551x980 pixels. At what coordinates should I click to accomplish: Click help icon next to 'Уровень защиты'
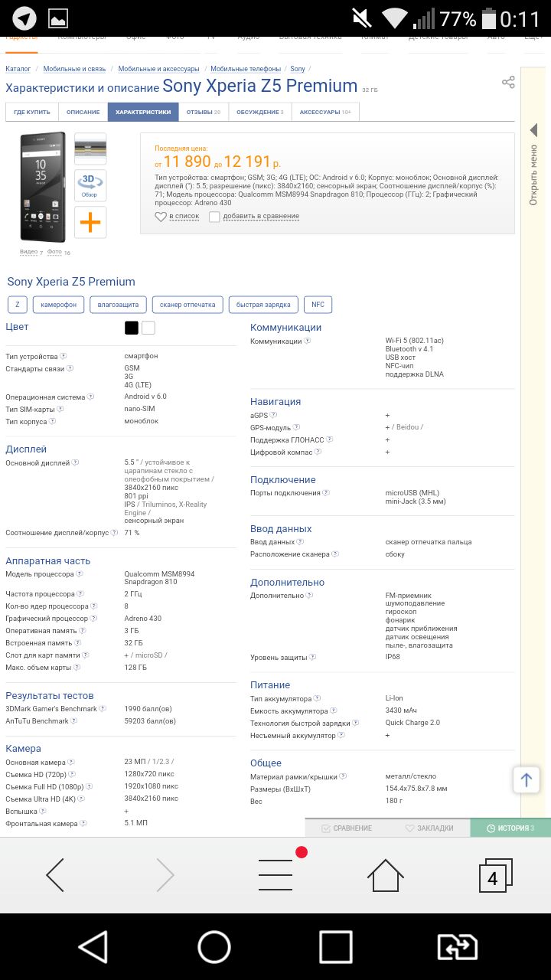[x=313, y=658]
